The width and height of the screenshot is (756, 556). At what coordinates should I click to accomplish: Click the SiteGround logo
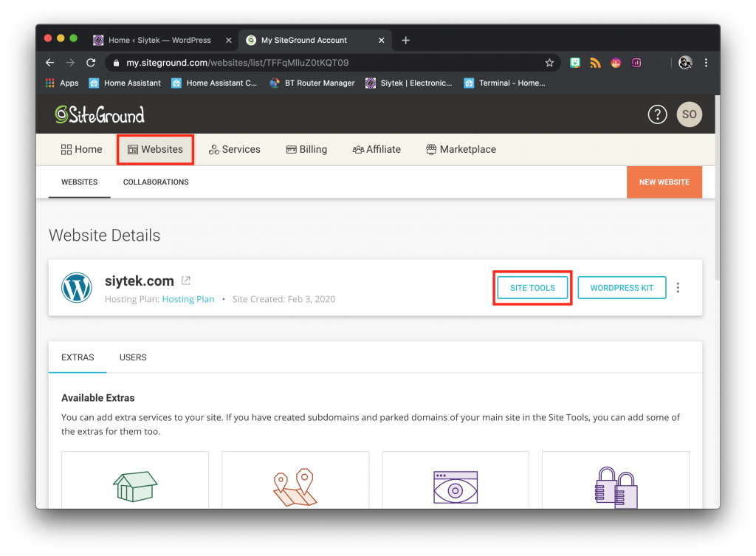[x=100, y=114]
